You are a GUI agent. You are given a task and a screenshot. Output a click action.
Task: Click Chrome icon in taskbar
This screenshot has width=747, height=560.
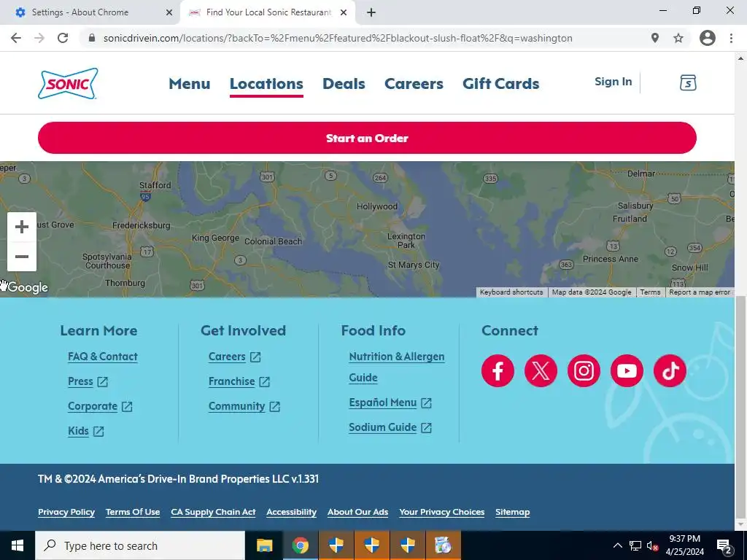[300, 545]
